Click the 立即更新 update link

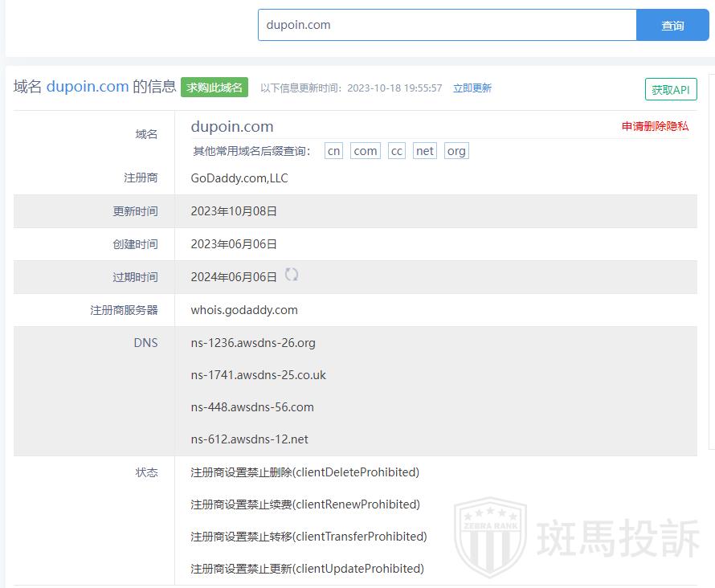click(x=472, y=88)
